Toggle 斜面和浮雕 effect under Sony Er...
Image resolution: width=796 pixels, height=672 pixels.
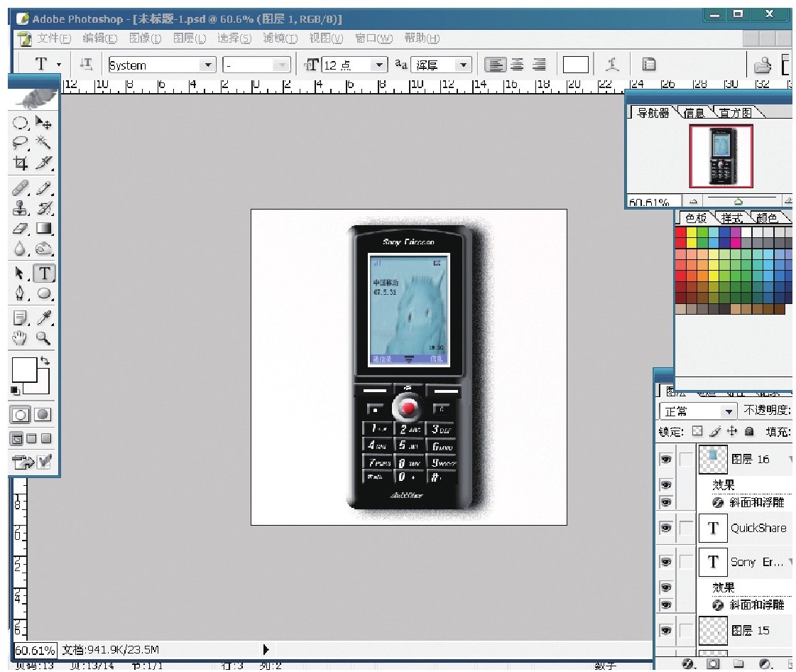coord(666,605)
